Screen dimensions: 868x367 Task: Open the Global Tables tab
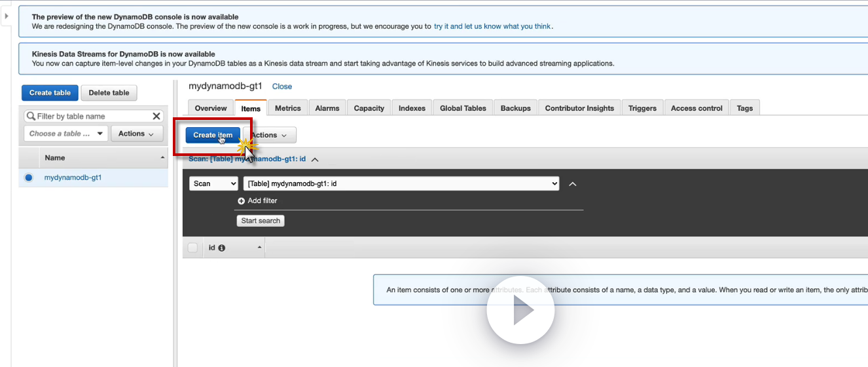pos(463,108)
